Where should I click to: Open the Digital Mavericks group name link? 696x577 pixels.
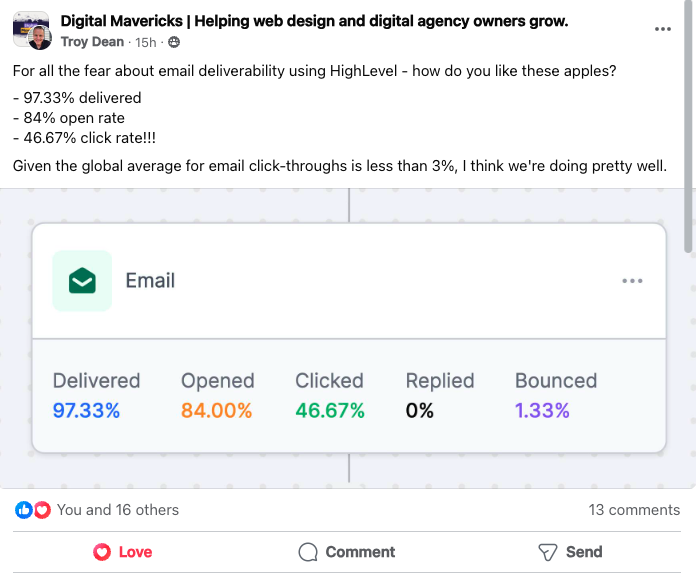[x=314, y=21]
